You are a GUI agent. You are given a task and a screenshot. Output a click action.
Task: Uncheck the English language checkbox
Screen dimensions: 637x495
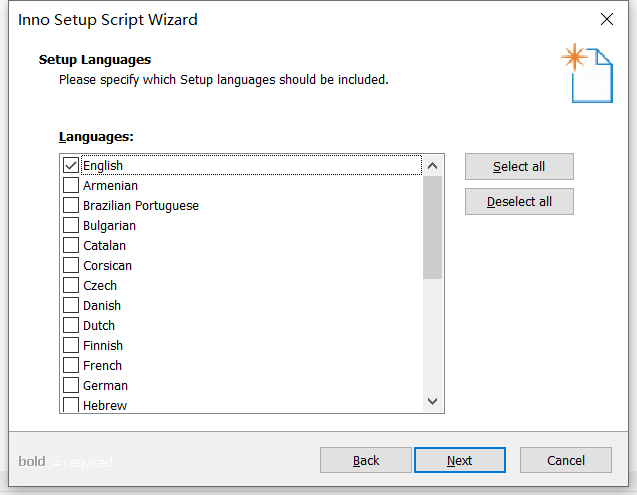[x=71, y=165]
